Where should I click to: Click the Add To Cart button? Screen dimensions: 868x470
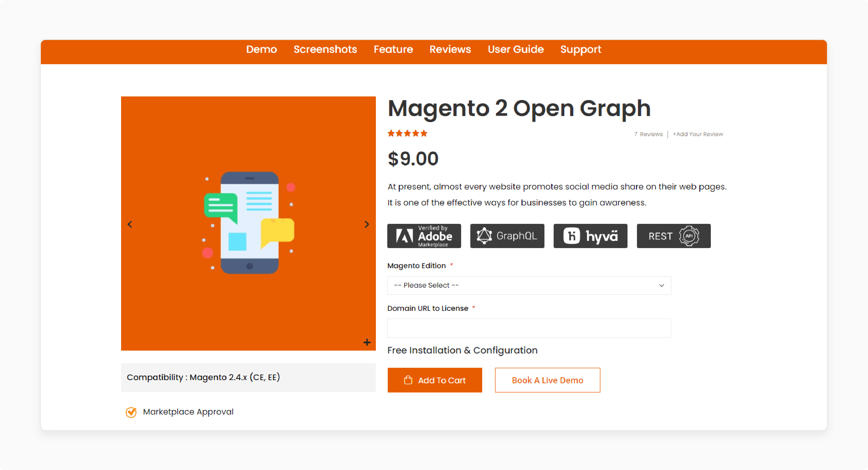[434, 380]
